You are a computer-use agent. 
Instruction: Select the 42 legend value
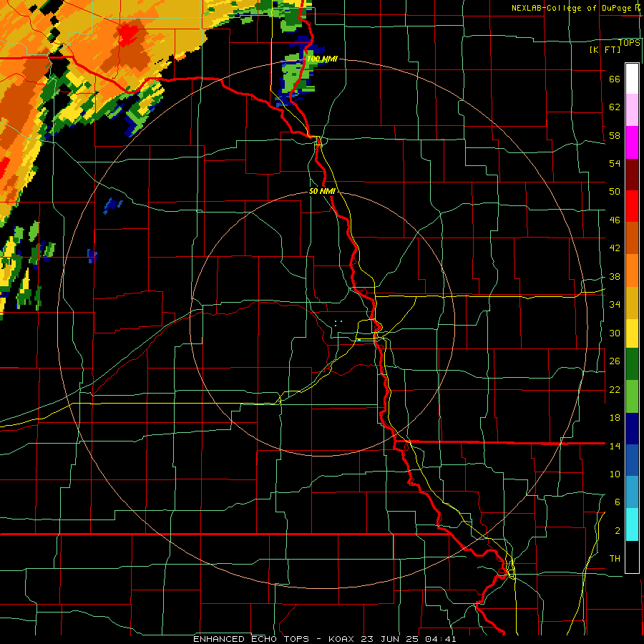(x=615, y=248)
